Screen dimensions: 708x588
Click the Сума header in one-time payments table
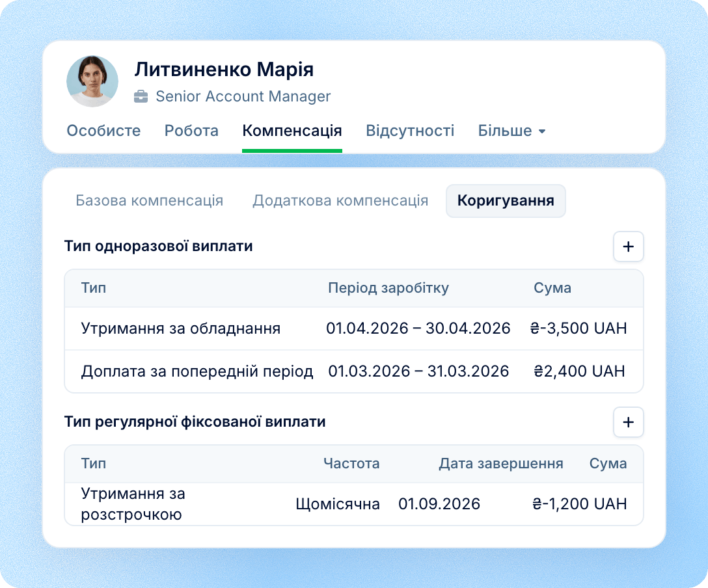pyautogui.click(x=552, y=288)
